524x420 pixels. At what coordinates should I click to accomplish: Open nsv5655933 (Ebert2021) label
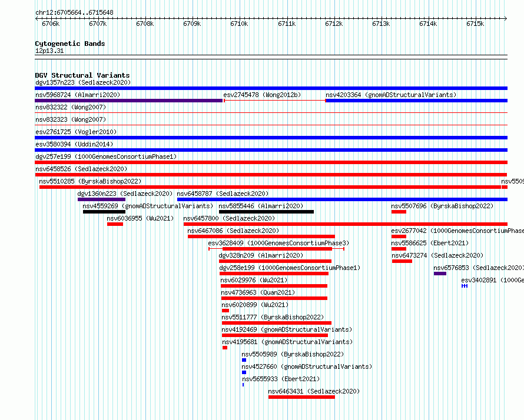281,379
